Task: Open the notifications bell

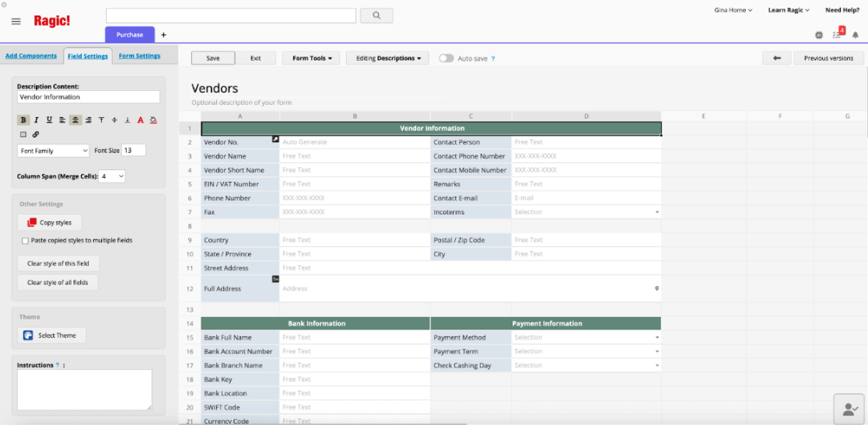Action: click(x=856, y=35)
